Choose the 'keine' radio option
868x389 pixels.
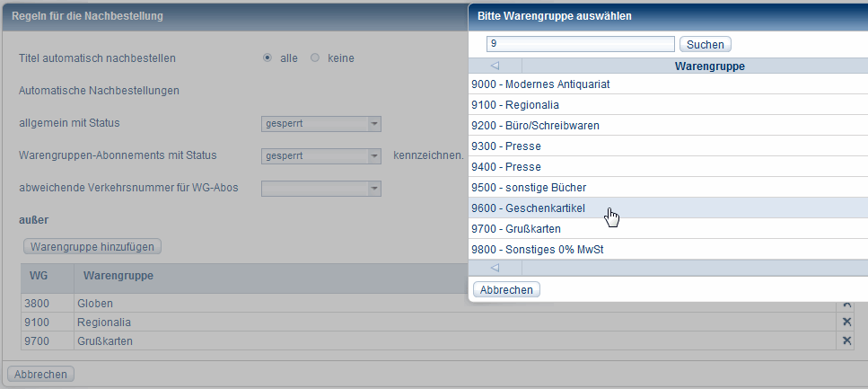[314, 58]
